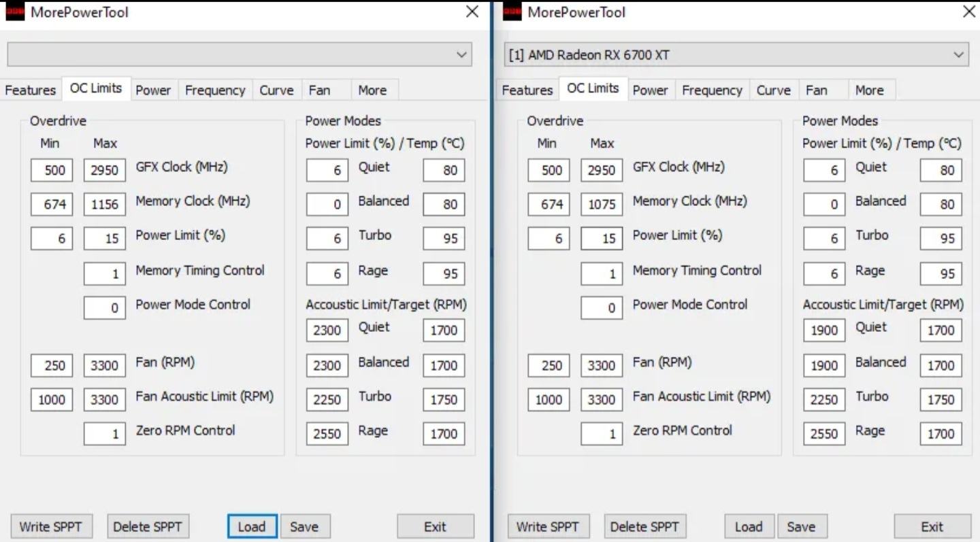This screenshot has width=980, height=542.
Task: Click Power Limit max field in left window
Action: tap(105, 238)
